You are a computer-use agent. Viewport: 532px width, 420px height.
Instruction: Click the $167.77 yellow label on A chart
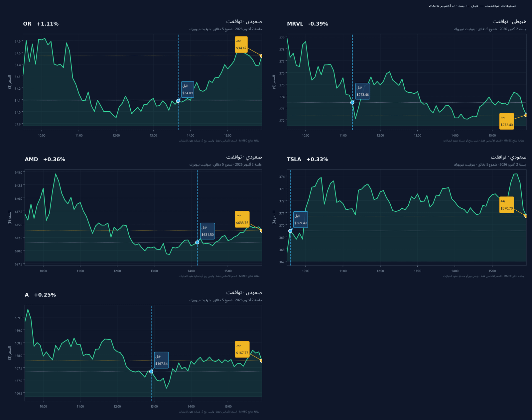(242, 350)
